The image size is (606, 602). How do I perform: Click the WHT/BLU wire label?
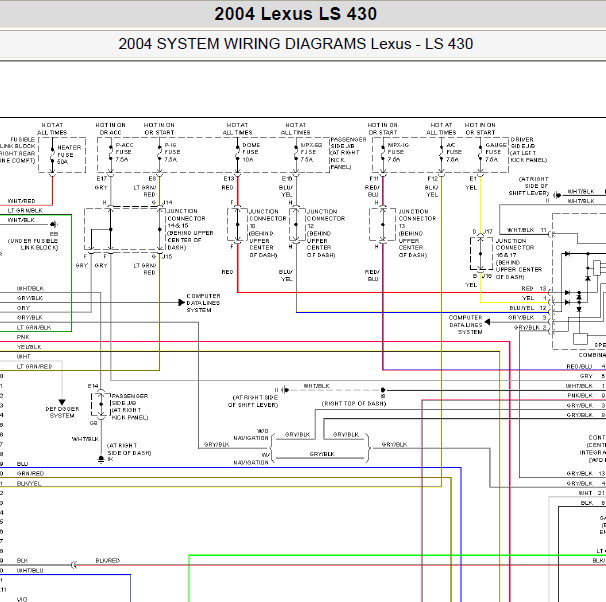point(30,570)
